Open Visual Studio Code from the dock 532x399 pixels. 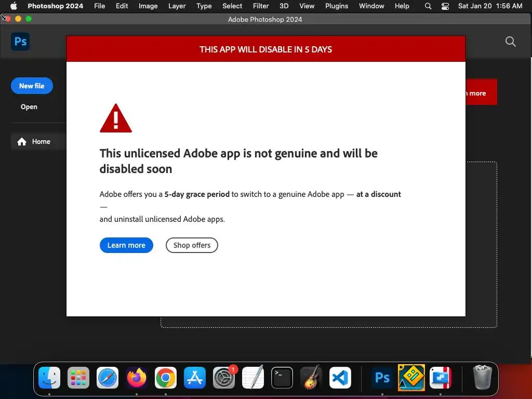point(340,378)
